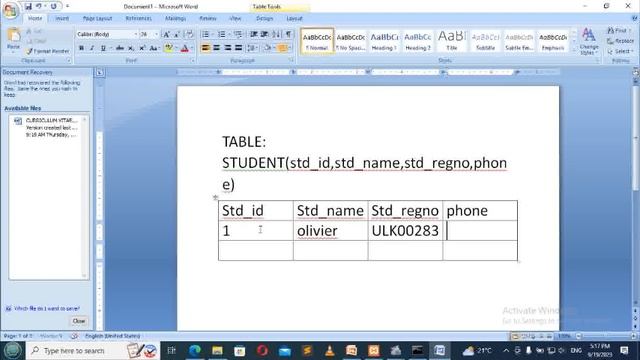Screen dimensions: 640x360
Task: Open Microsoft Edge from taskbar
Action: [195, 351]
